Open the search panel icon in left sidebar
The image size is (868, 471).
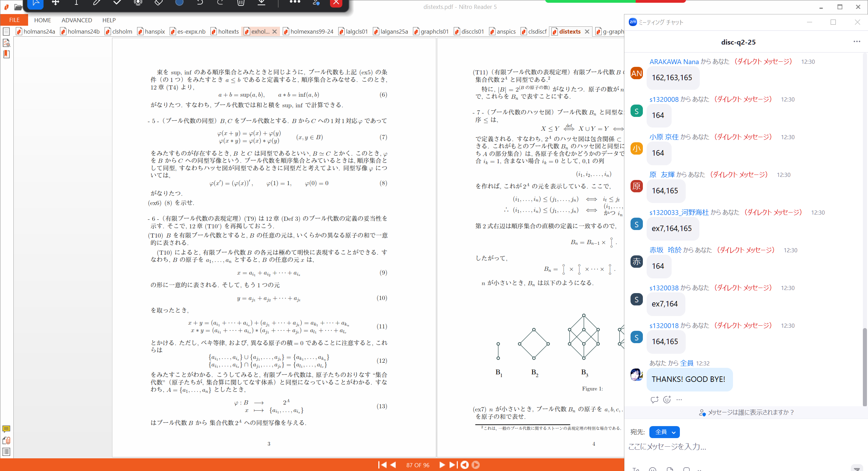[6, 43]
